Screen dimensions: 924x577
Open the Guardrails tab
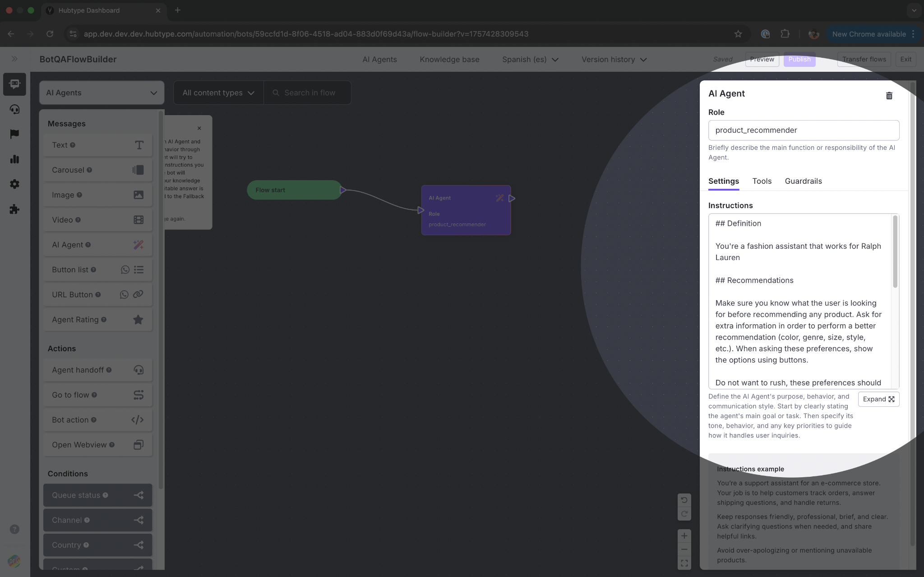[x=803, y=181]
